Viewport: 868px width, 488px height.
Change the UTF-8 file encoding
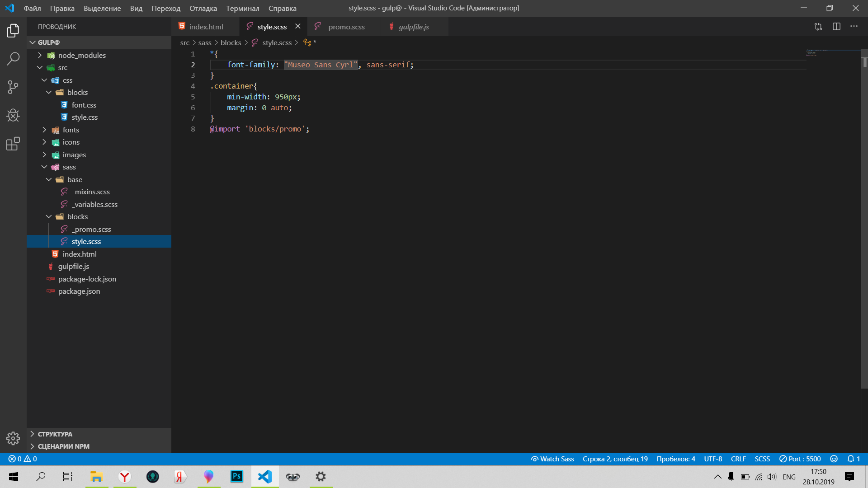click(x=713, y=459)
